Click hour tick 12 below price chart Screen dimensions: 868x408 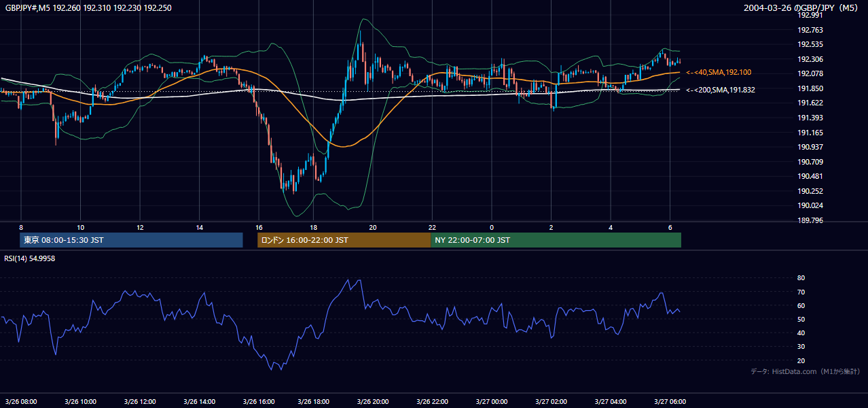click(139, 227)
